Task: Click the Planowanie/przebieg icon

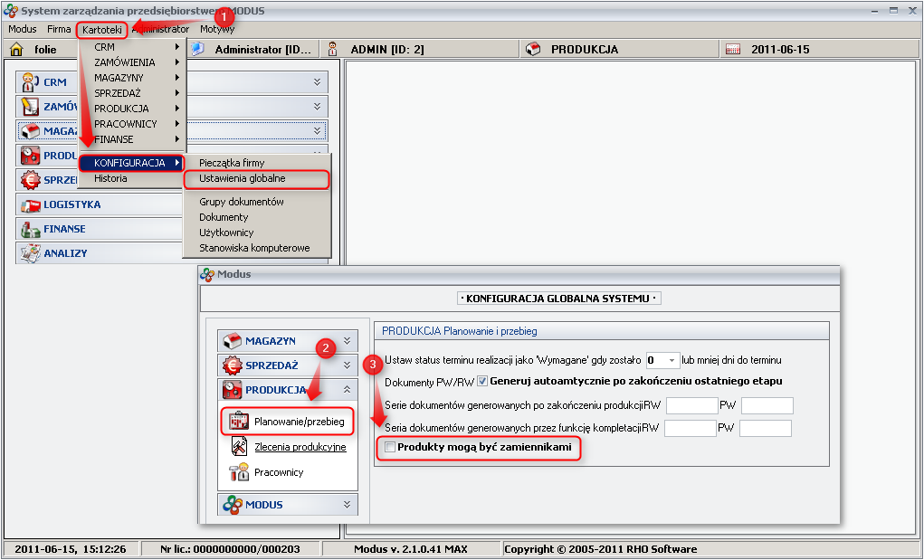Action: coord(239,421)
